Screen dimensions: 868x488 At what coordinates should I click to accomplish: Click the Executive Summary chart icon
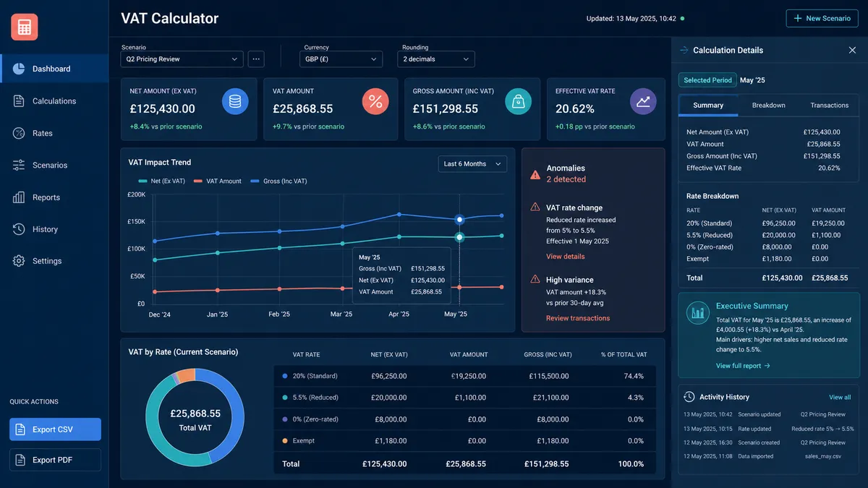coord(698,312)
